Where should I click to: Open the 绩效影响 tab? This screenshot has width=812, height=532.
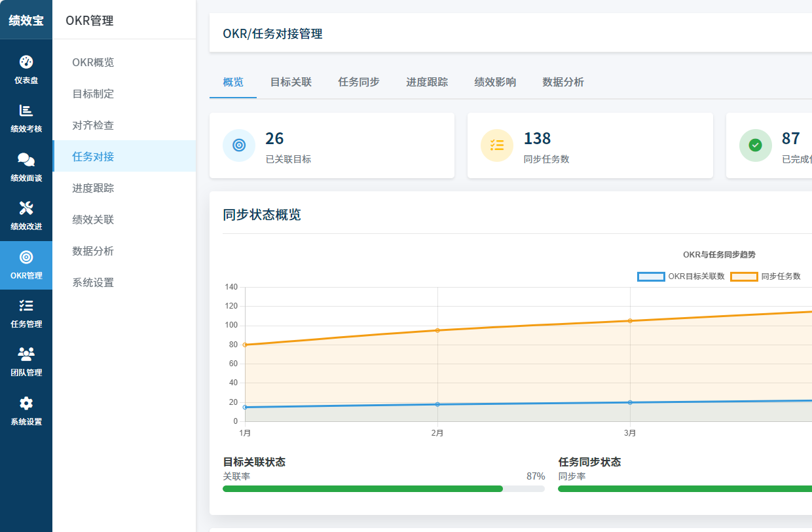pyautogui.click(x=495, y=82)
